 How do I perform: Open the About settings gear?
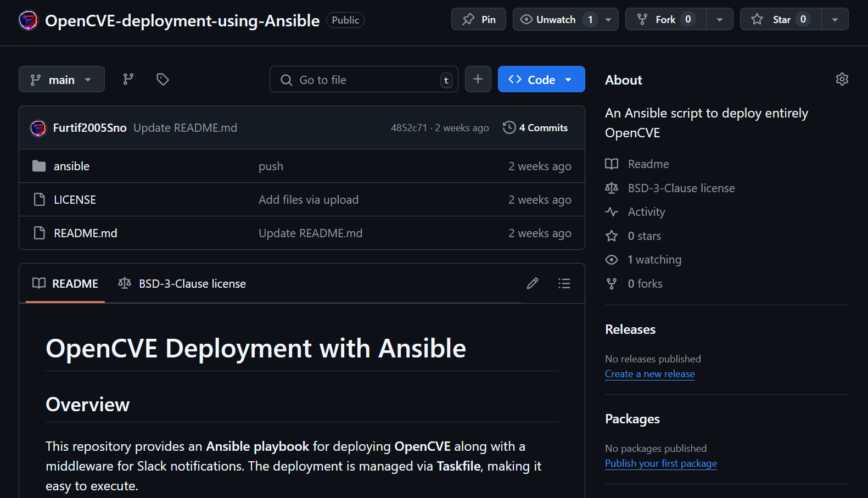pos(842,79)
